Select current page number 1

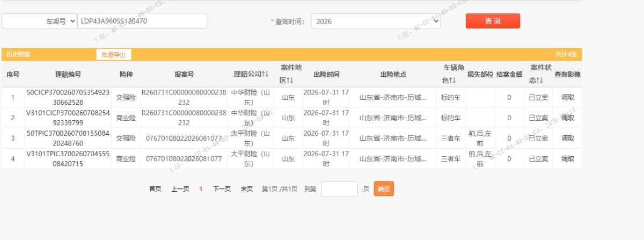[201, 189]
